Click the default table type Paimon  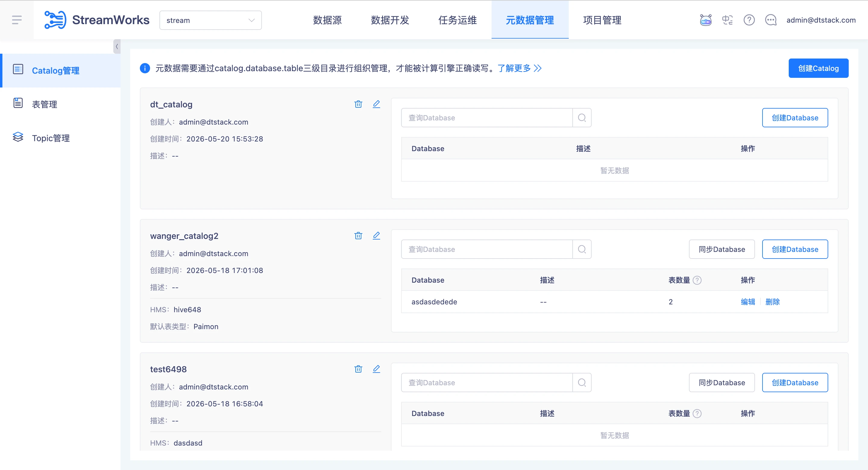point(206,326)
